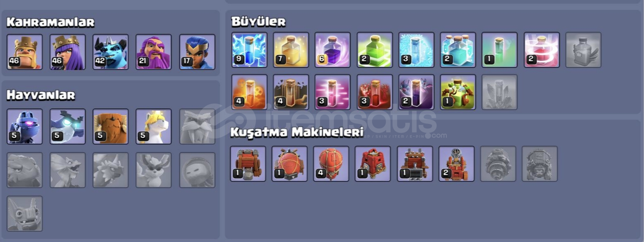Click the Stone Slammer balloon level 4
Viewport: 644px width, 242px height.
(x=331, y=164)
